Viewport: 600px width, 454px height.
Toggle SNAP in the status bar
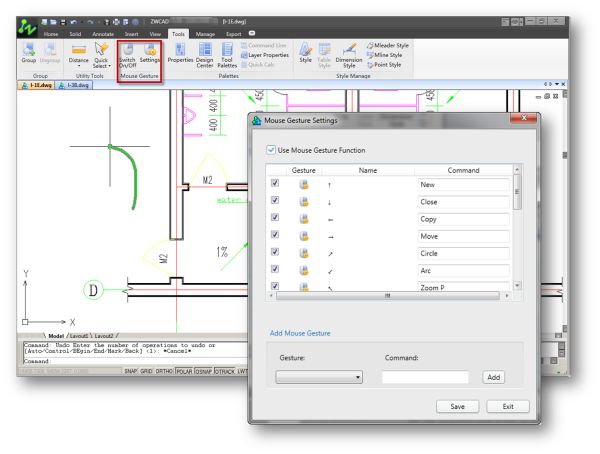pos(130,371)
